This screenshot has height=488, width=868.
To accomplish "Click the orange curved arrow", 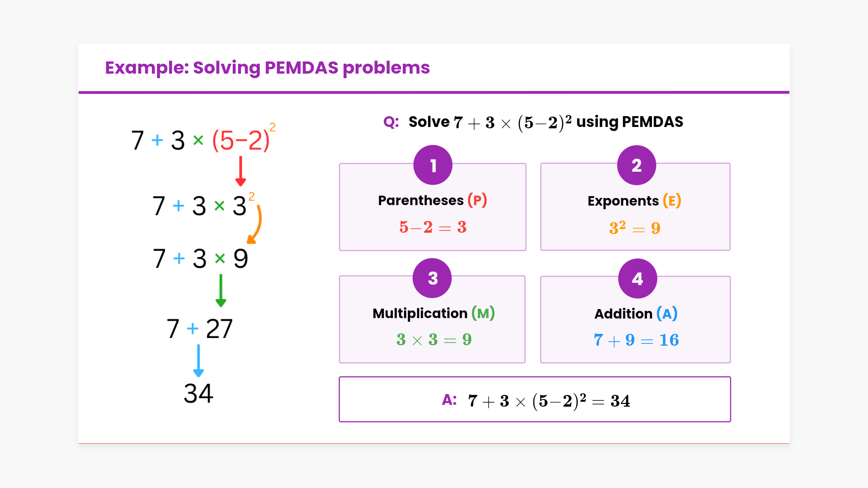I will tap(256, 225).
